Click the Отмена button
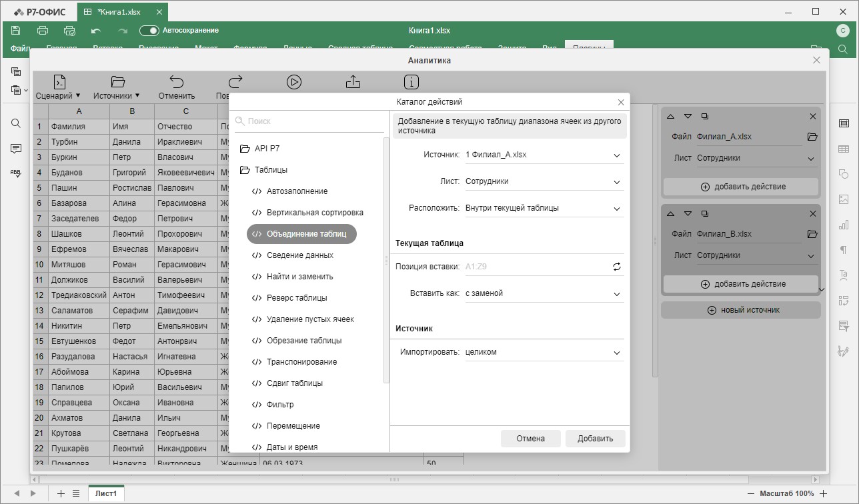Viewport: 859px width, 504px height. tap(530, 439)
